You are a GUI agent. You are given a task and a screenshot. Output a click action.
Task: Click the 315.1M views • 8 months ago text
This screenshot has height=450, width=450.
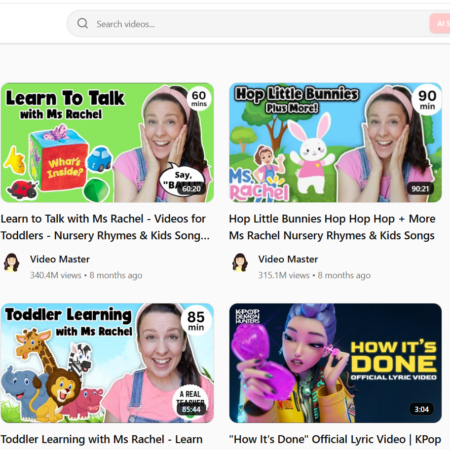314,275
